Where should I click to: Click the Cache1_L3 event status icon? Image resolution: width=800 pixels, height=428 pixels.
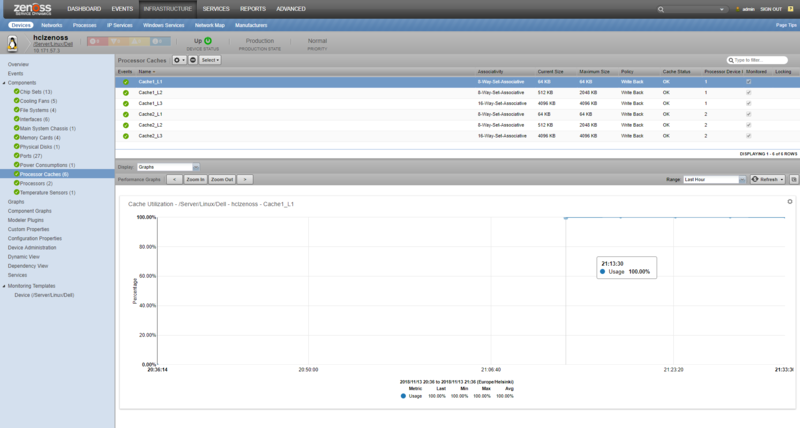[x=126, y=104]
